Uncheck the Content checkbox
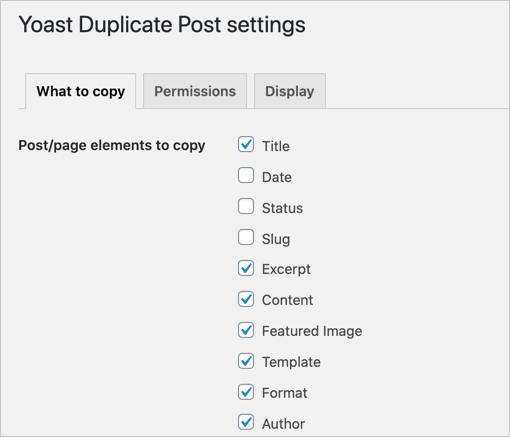The image size is (510, 437). click(246, 299)
